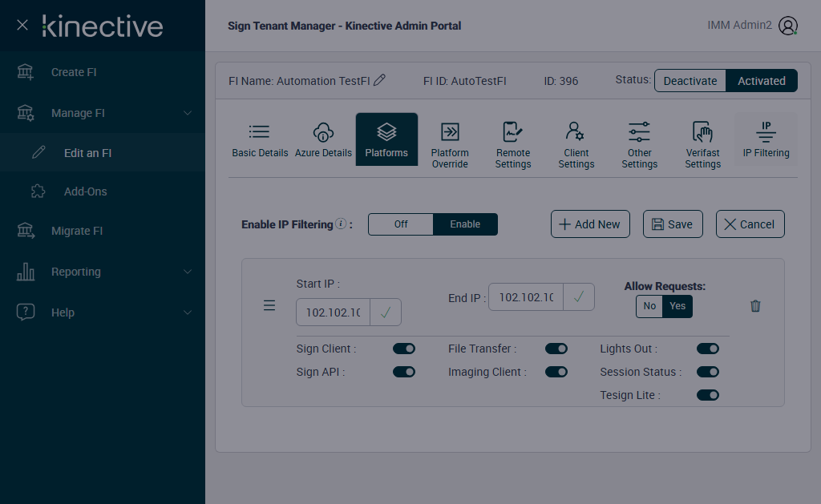821x504 pixels.
Task: Click the Save button
Action: point(673,224)
